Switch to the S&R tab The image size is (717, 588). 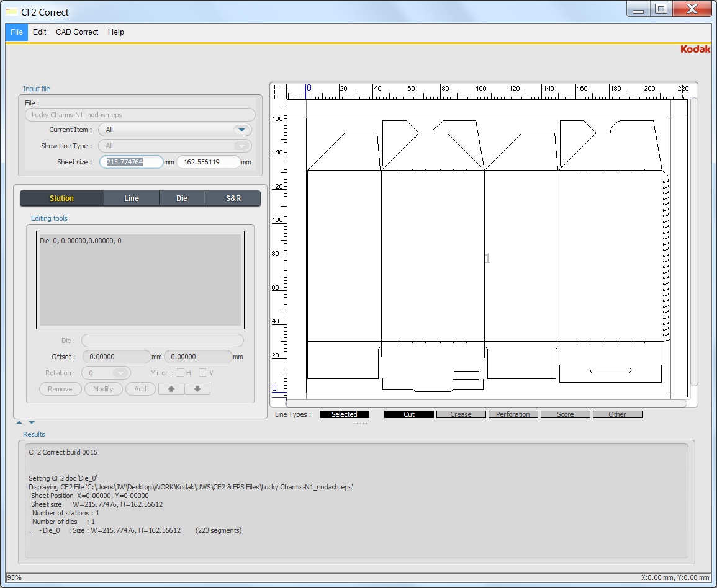(233, 198)
